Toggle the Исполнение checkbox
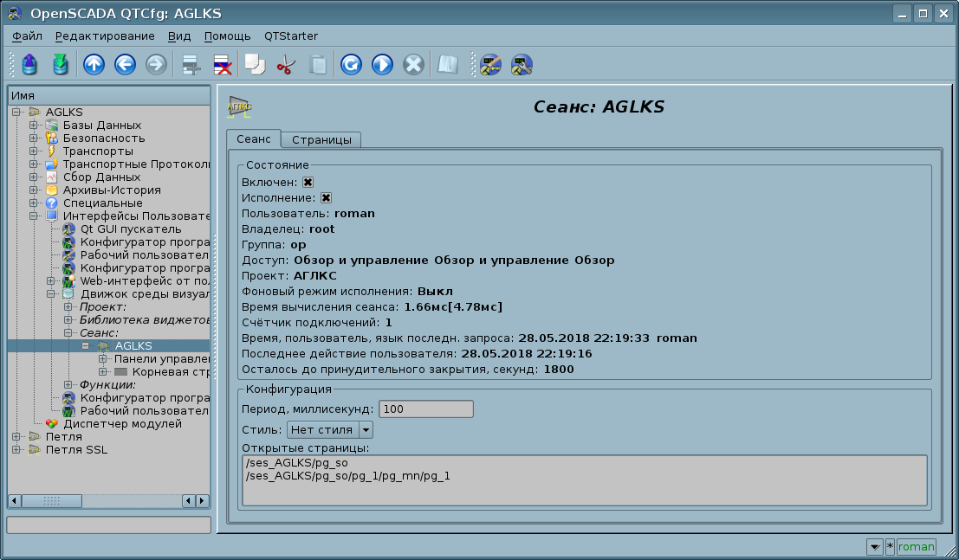Viewport: 959px width, 560px height. coord(326,198)
